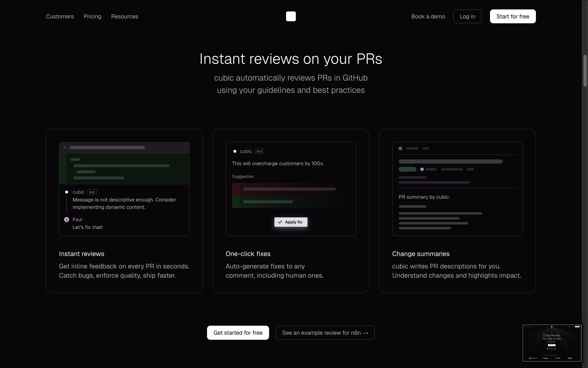
Task: Click the 'This will overcharge customers by 100x.' comment
Action: [x=278, y=164]
